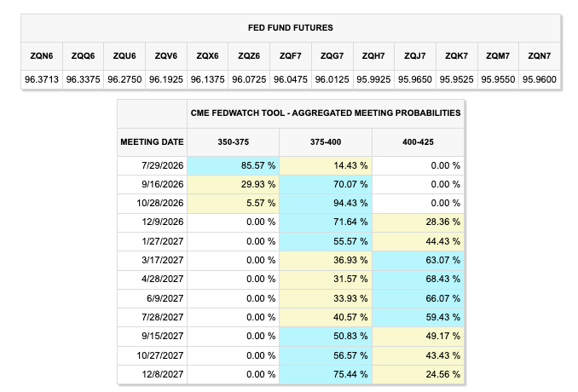Click the 68.43 % probability cell
The width and height of the screenshot is (578, 392).
[418, 280]
